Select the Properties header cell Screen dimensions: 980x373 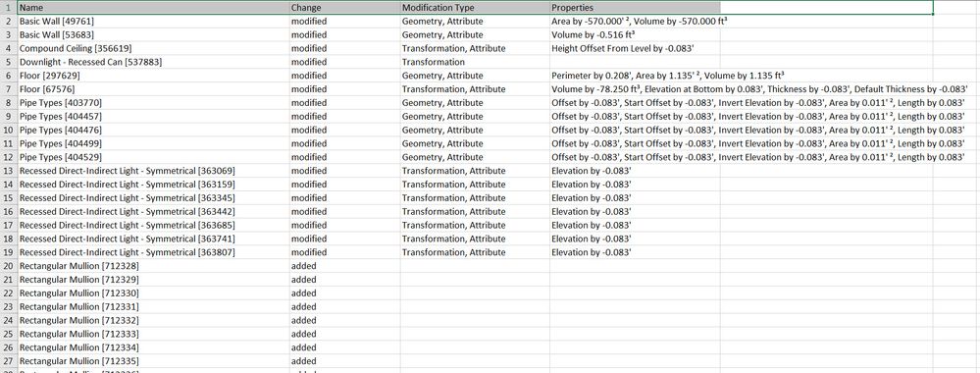click(x=635, y=8)
